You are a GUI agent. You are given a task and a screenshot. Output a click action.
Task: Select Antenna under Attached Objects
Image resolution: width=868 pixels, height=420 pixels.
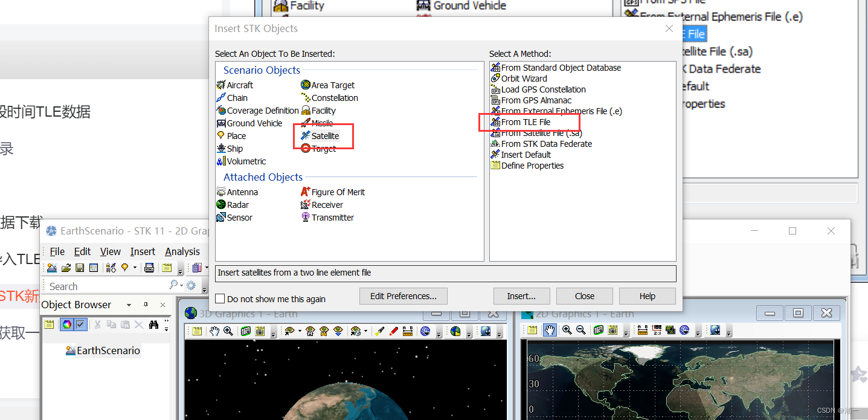click(237, 192)
